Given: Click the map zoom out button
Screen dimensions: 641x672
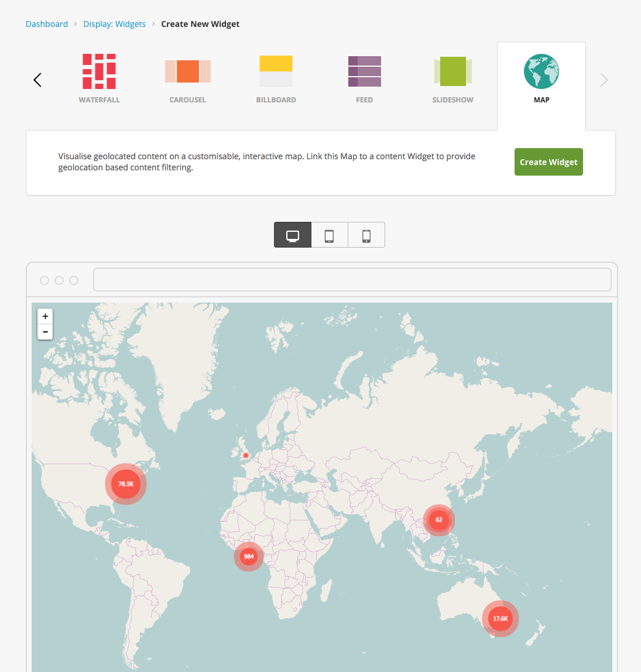Looking at the screenshot, I should tap(44, 332).
